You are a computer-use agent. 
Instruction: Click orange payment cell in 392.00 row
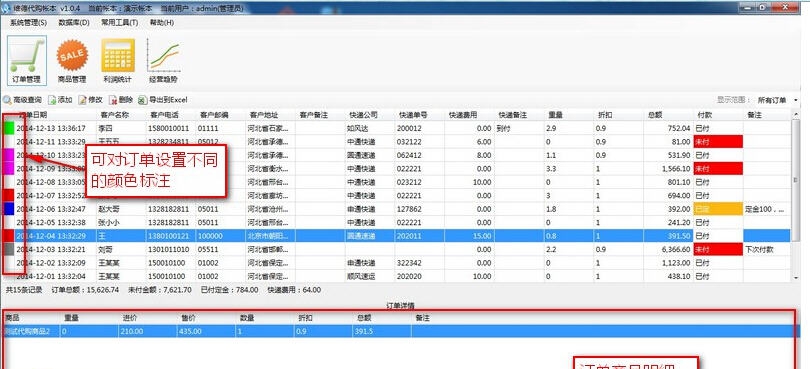[718, 209]
